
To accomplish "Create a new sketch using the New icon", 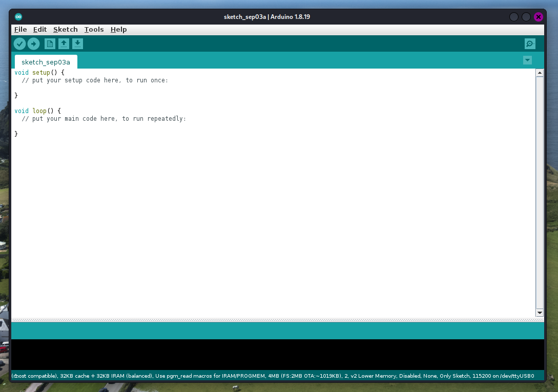I will [50, 44].
